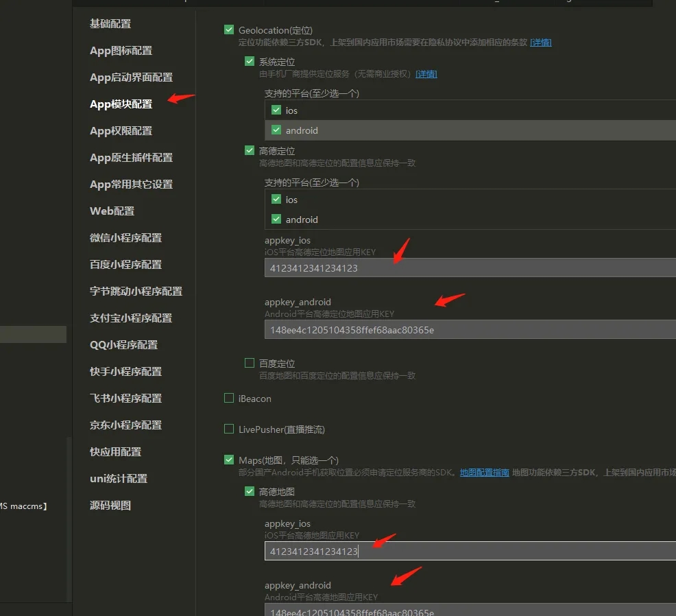Uncheck android under 高德定位 platforms
Image resolution: width=676 pixels, height=616 pixels.
[x=276, y=219]
